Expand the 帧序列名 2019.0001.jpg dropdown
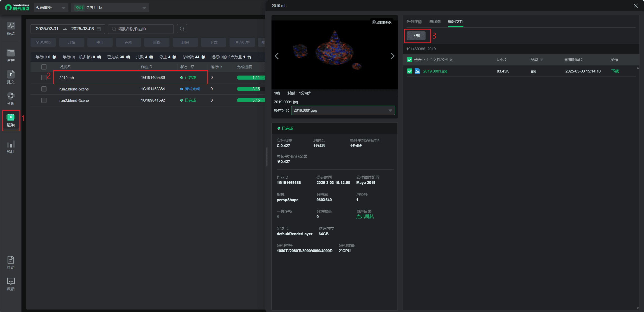Image resolution: width=644 pixels, height=312 pixels. pyautogui.click(x=343, y=110)
